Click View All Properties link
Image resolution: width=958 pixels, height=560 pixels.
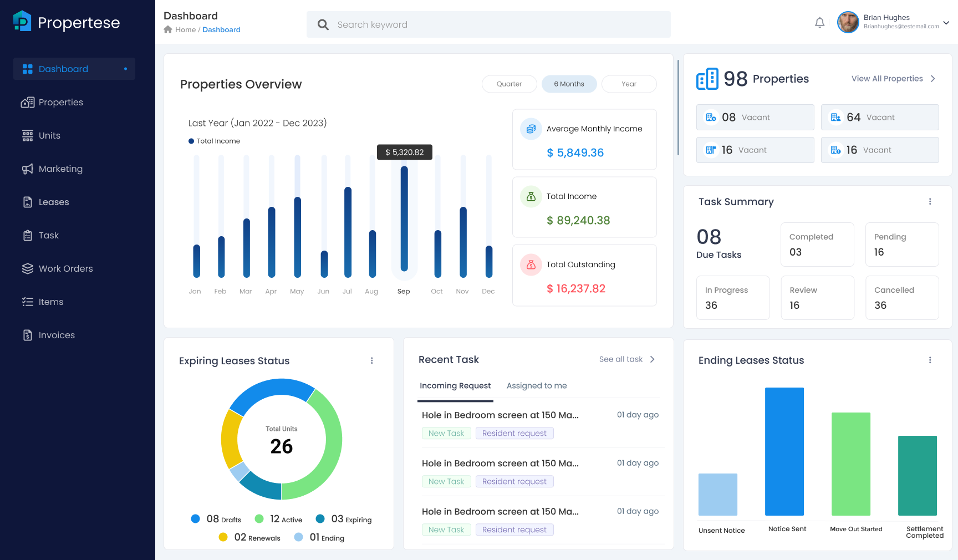[x=888, y=78]
